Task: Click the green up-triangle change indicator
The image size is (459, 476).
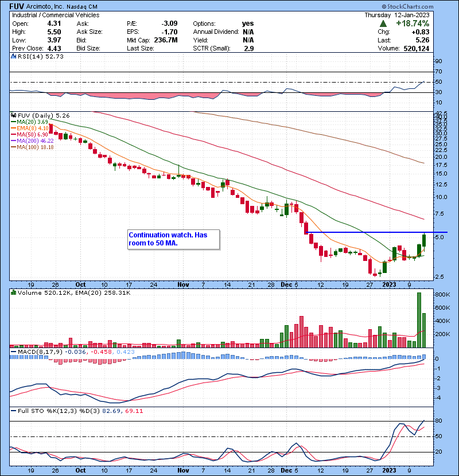Action: click(x=383, y=24)
